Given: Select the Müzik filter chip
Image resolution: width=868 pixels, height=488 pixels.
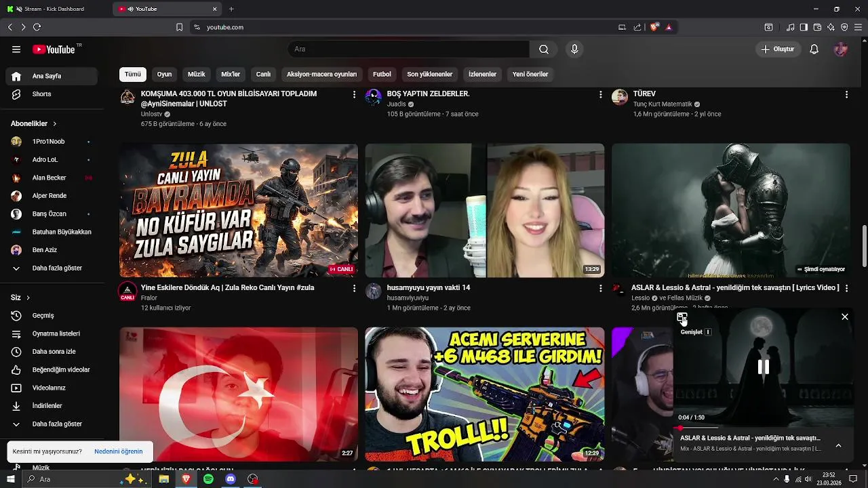Looking at the screenshot, I should [197, 75].
